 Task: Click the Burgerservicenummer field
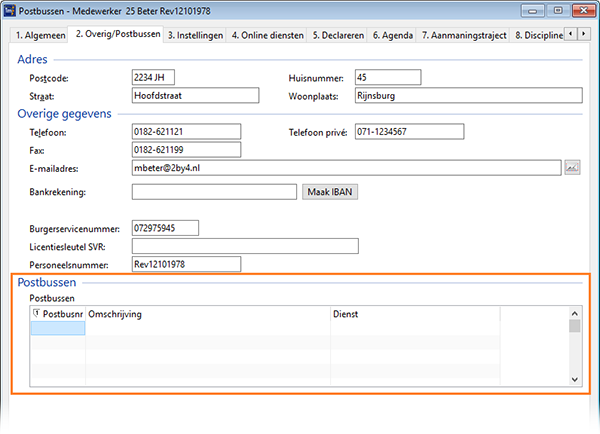(x=165, y=228)
